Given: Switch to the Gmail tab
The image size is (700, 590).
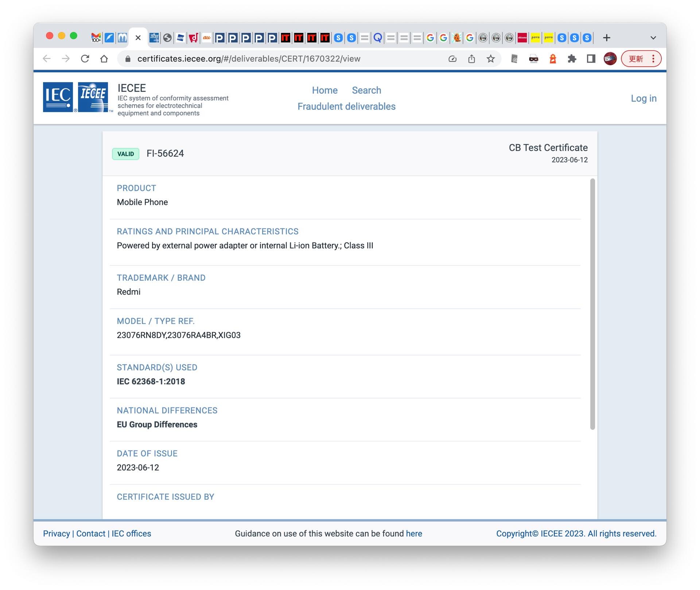Looking at the screenshot, I should pyautogui.click(x=96, y=38).
